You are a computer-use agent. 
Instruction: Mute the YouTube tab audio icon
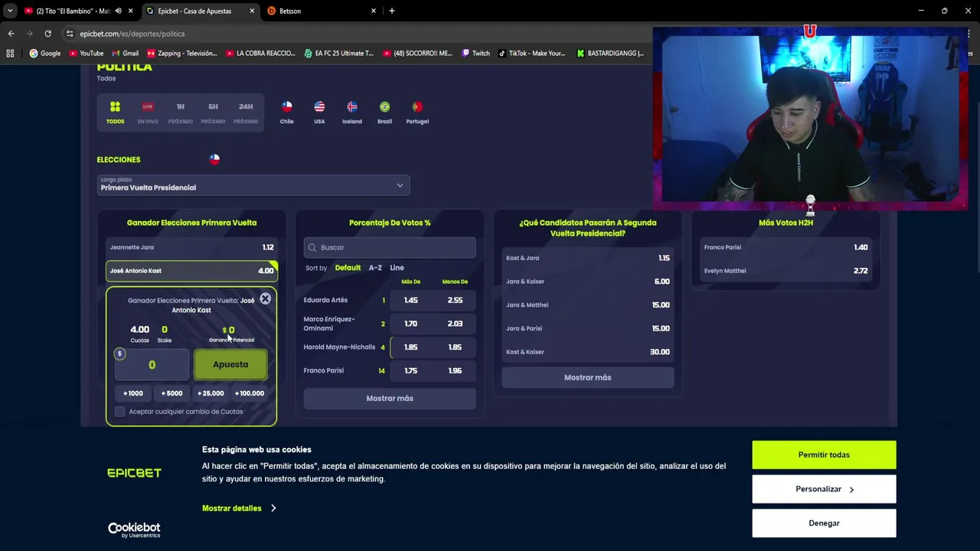(118, 11)
